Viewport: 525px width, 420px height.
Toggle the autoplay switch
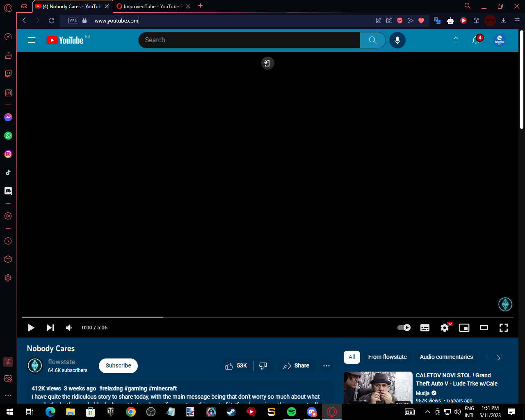(x=404, y=328)
